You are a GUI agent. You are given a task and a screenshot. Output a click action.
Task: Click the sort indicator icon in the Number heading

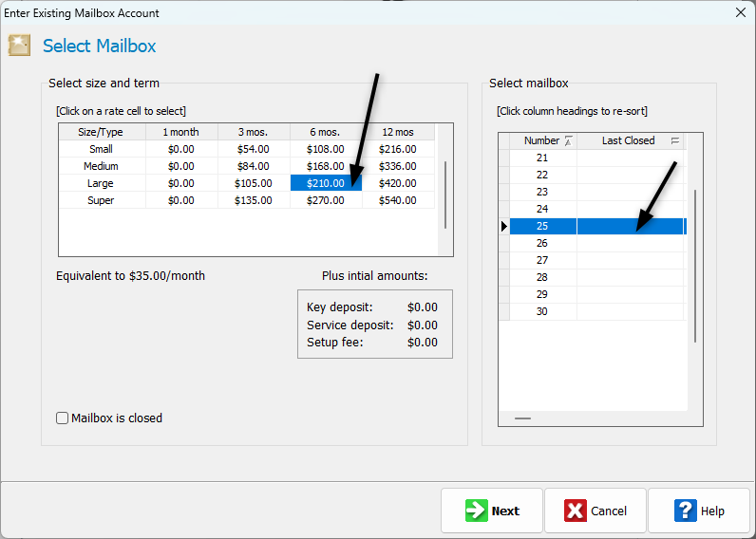tap(569, 141)
